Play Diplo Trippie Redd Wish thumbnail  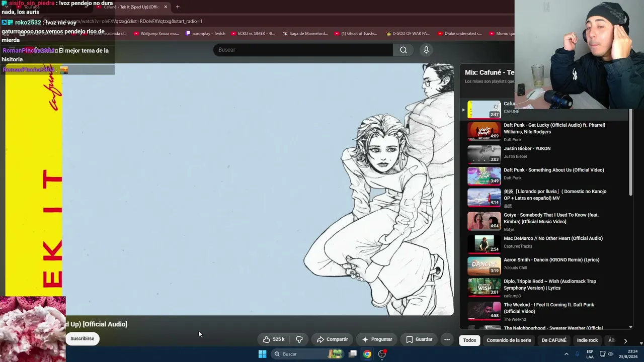click(484, 287)
